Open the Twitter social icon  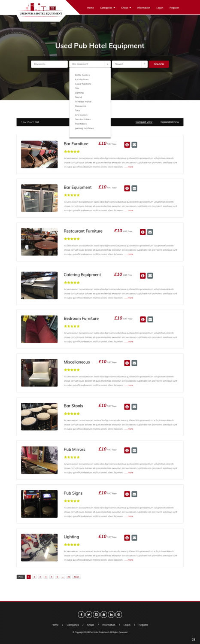tap(89, 614)
